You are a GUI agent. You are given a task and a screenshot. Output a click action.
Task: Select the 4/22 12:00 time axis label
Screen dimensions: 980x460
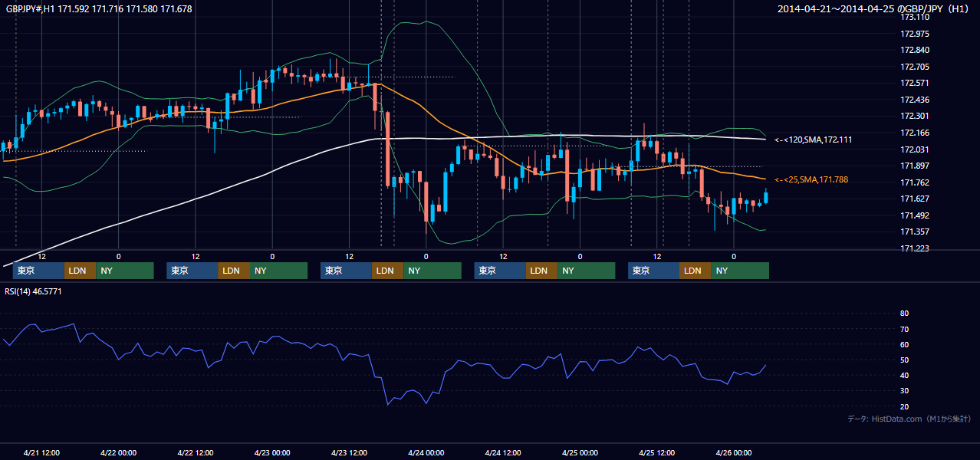(196, 453)
